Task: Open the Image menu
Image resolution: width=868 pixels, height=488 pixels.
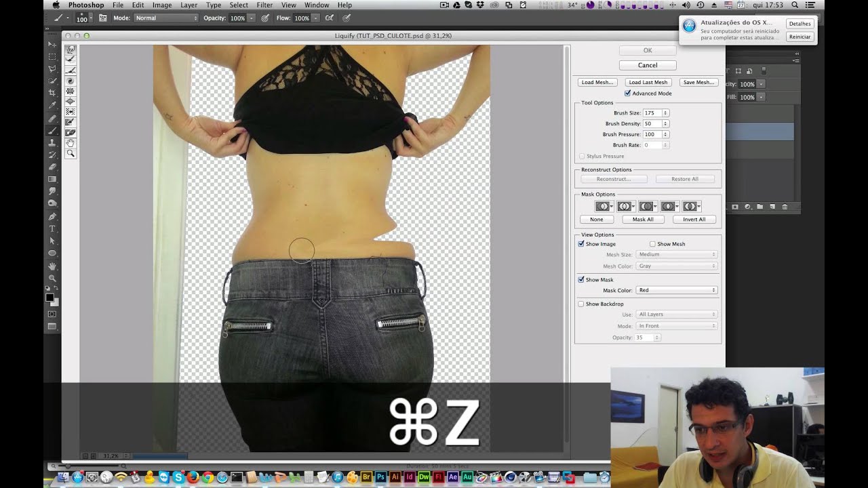Action: [x=162, y=5]
